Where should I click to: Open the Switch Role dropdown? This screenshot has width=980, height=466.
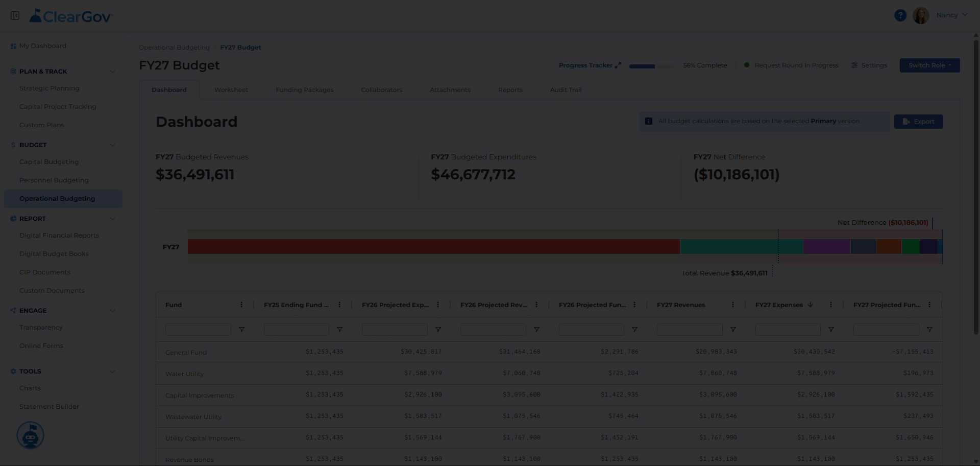pos(929,65)
